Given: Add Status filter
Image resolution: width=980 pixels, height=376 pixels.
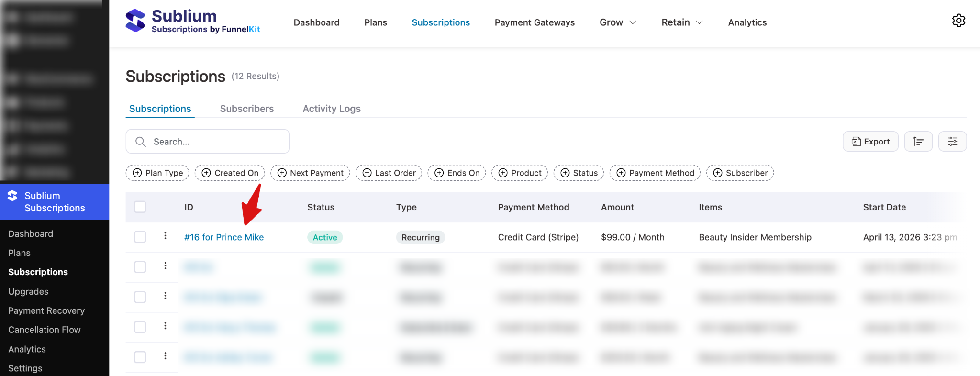Looking at the screenshot, I should click(579, 173).
